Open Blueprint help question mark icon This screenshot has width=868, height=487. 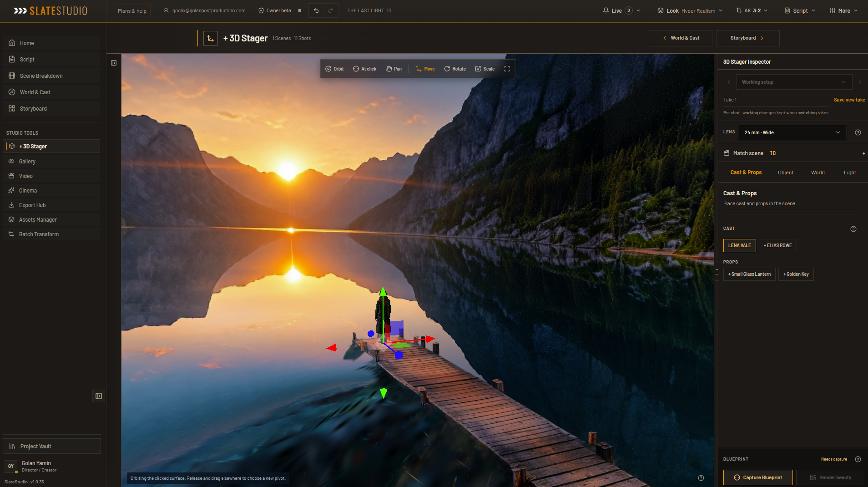(858, 459)
